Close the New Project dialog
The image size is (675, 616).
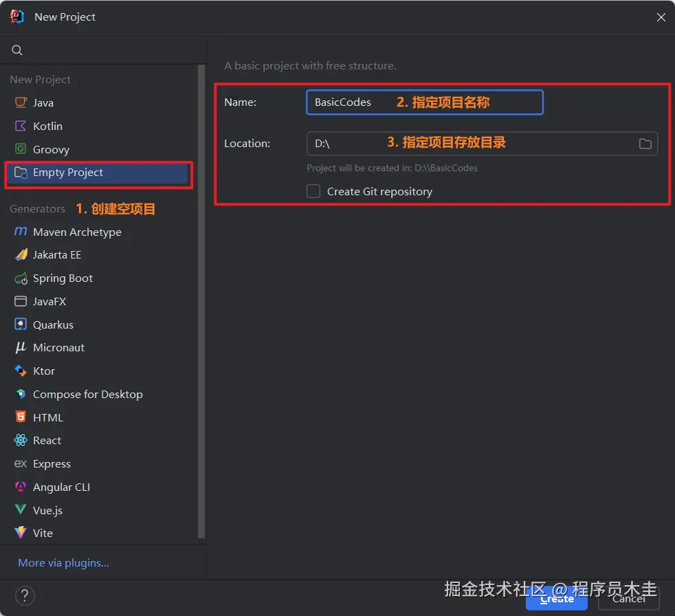click(661, 17)
